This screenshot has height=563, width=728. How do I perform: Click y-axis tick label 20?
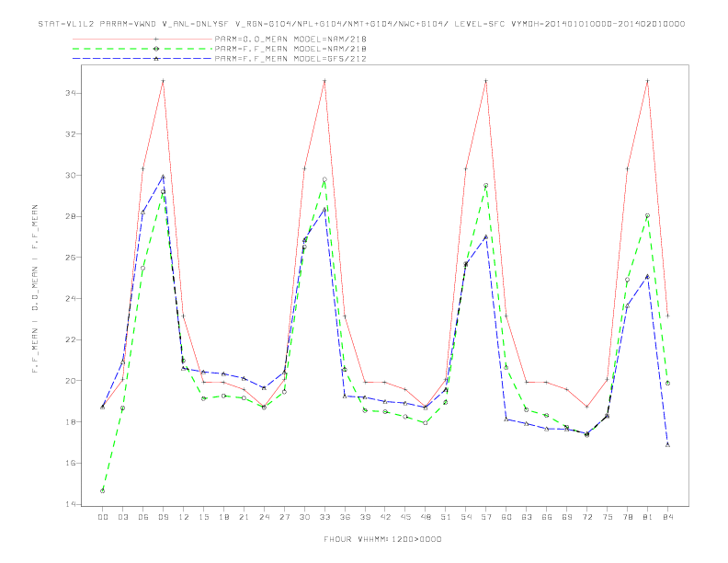[x=71, y=381]
